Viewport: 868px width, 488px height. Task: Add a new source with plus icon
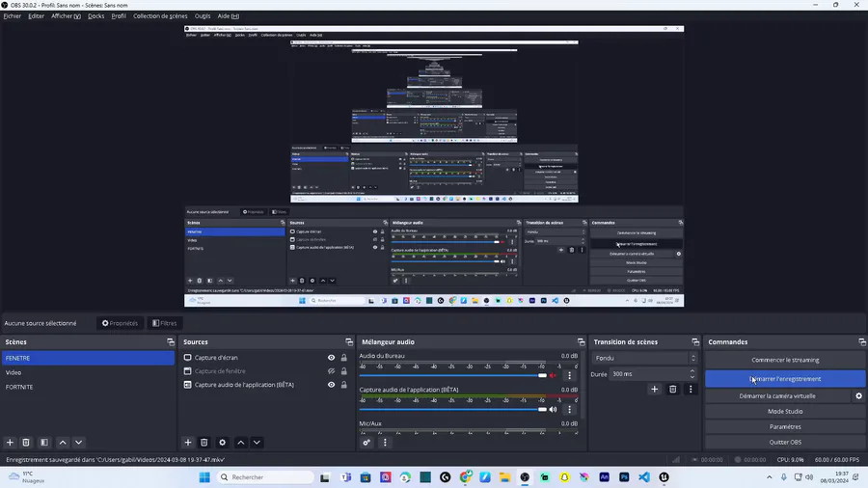click(188, 443)
